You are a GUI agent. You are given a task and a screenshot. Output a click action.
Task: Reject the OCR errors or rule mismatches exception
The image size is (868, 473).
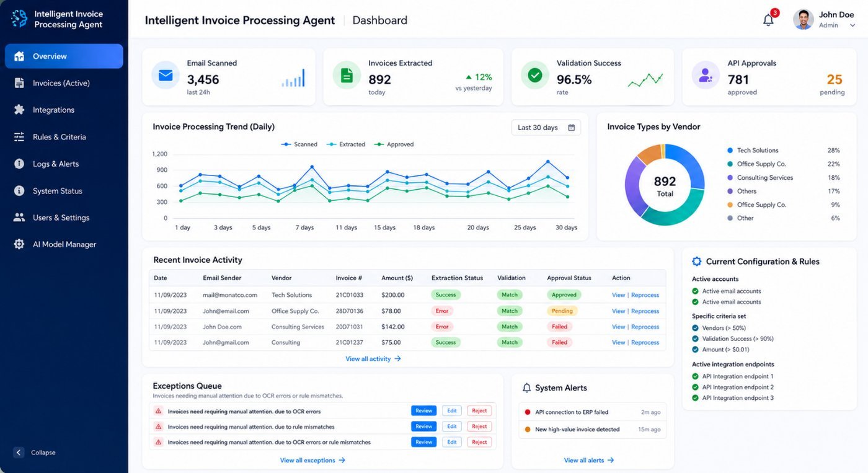(x=479, y=442)
